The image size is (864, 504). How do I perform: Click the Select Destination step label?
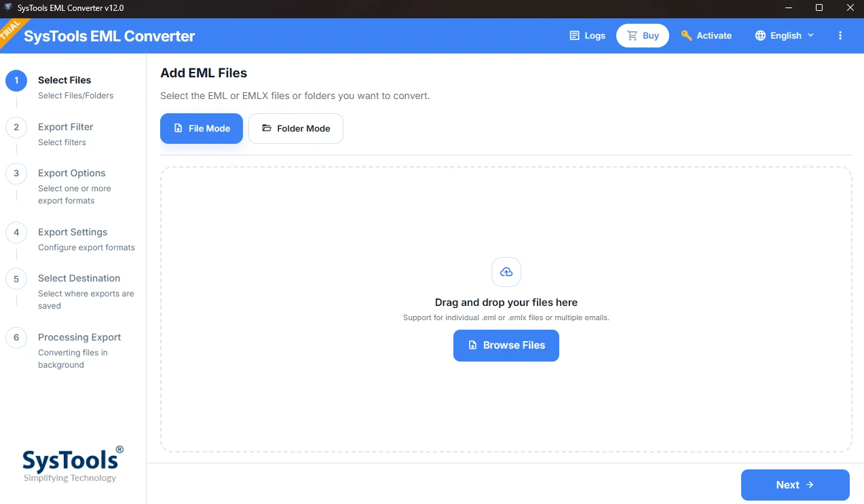point(79,278)
